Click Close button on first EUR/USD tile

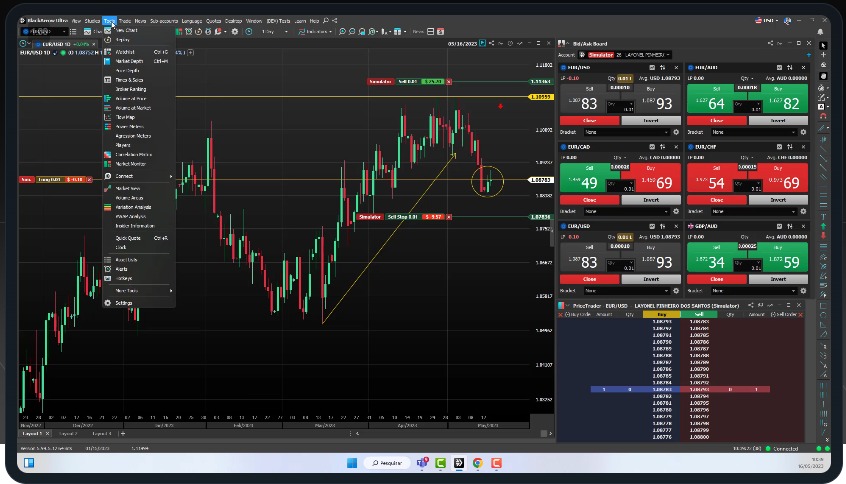coord(589,120)
